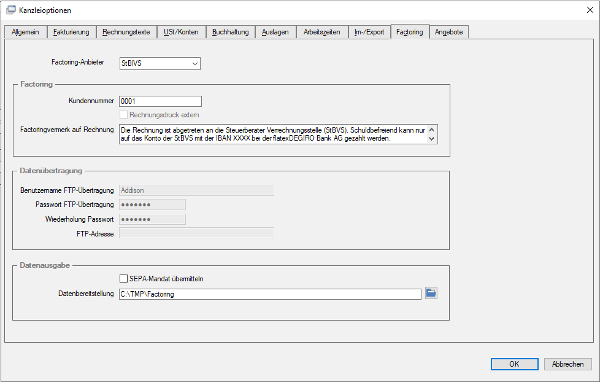The height and width of the screenshot is (382, 600).
Task: Switch to the Im-/Export tab
Action: 369,32
